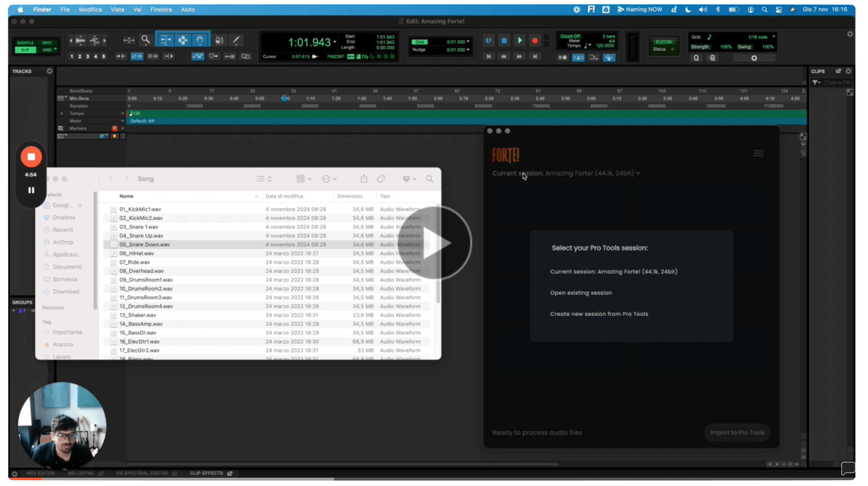Select the Zoomer magnifier tool

click(145, 40)
